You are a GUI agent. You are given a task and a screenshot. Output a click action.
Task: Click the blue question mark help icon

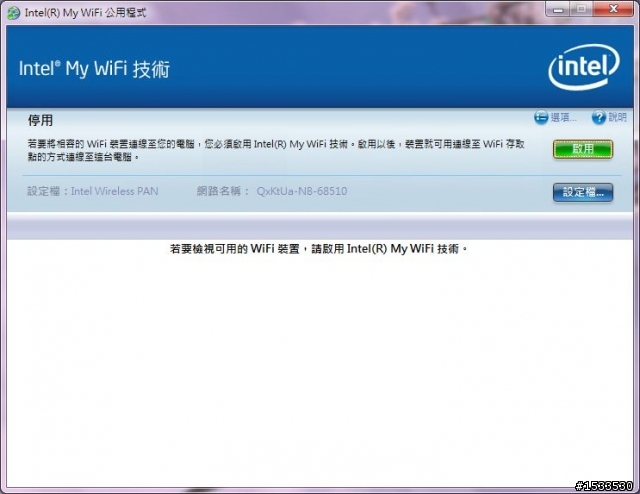599,118
